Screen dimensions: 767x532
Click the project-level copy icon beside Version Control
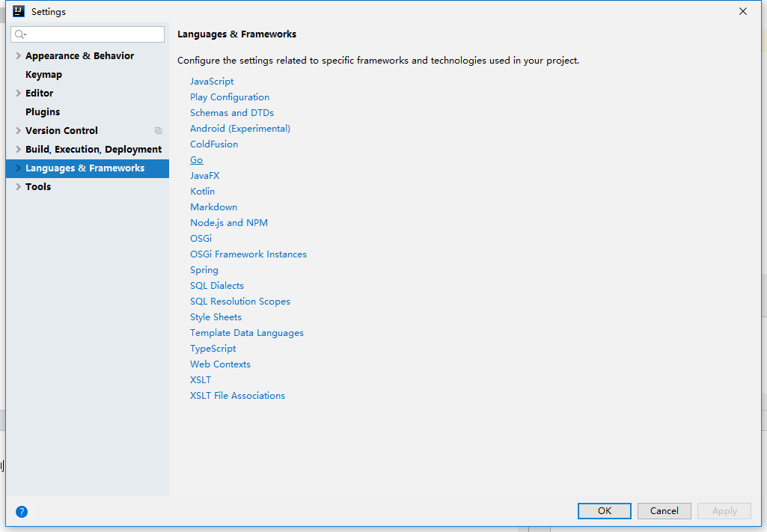click(x=158, y=130)
